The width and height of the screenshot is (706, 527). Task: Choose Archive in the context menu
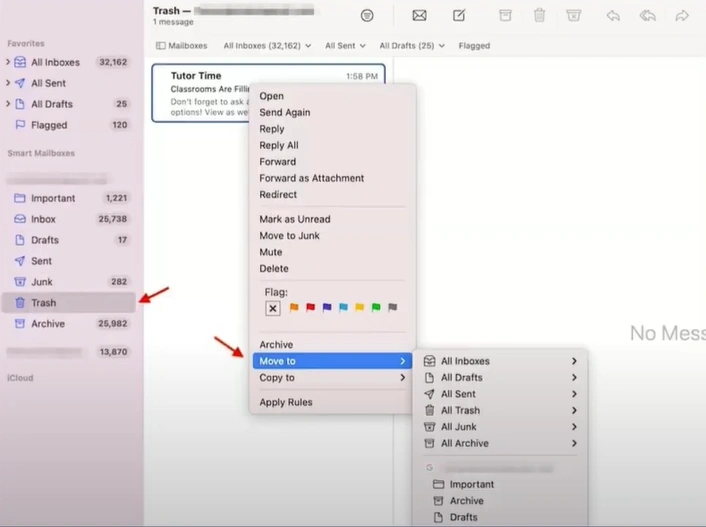[x=332, y=345]
